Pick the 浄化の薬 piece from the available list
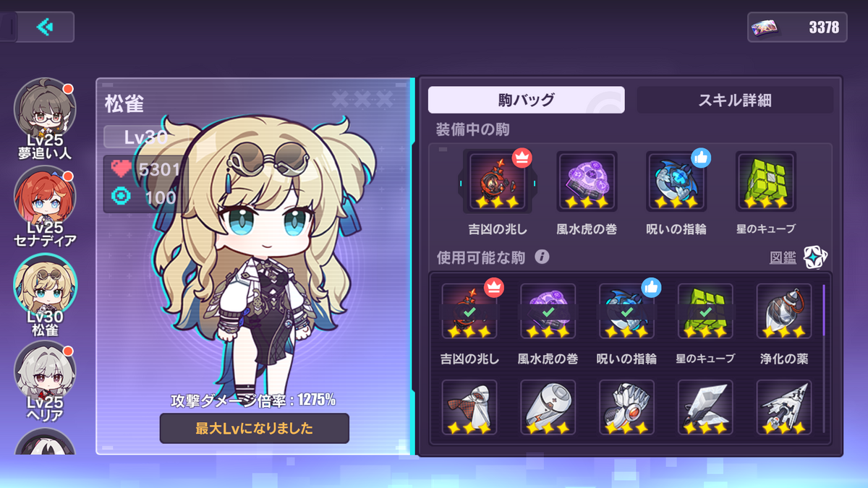The width and height of the screenshot is (868, 488). (x=784, y=311)
